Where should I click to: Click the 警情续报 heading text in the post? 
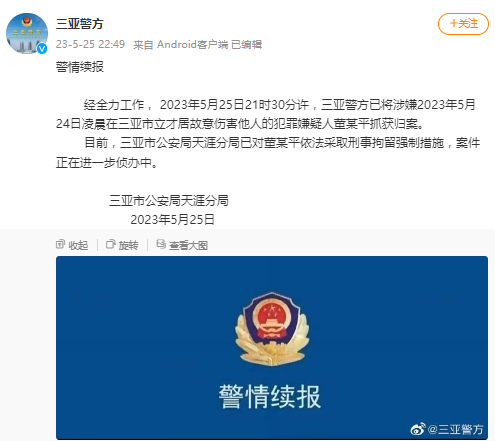pyautogui.click(x=80, y=67)
